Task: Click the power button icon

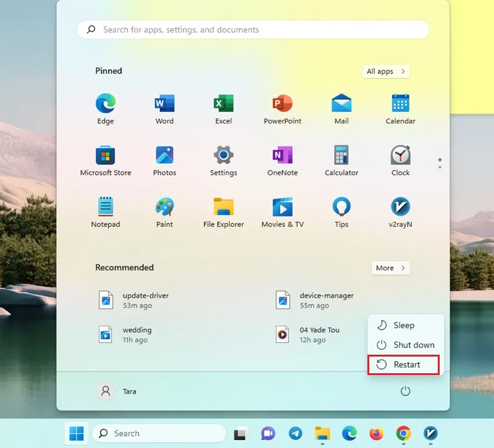Action: pos(405,391)
